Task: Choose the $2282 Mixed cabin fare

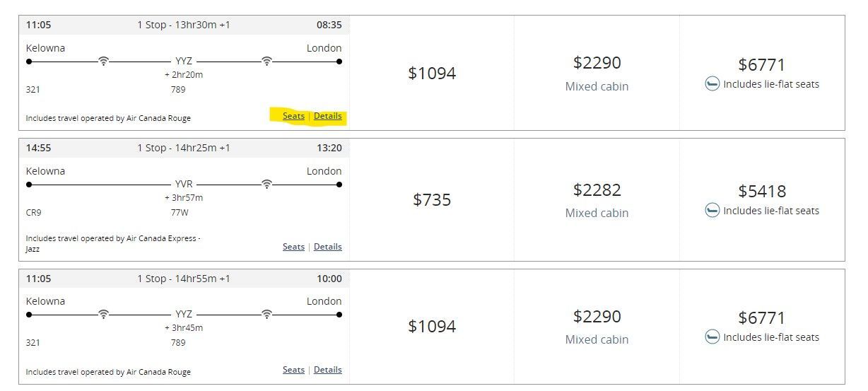Action: click(597, 199)
